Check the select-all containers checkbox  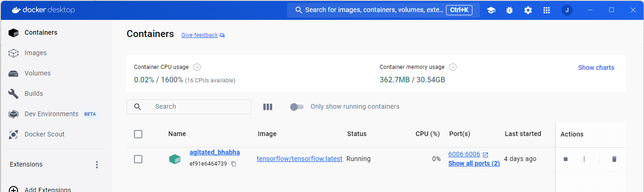coord(138,134)
